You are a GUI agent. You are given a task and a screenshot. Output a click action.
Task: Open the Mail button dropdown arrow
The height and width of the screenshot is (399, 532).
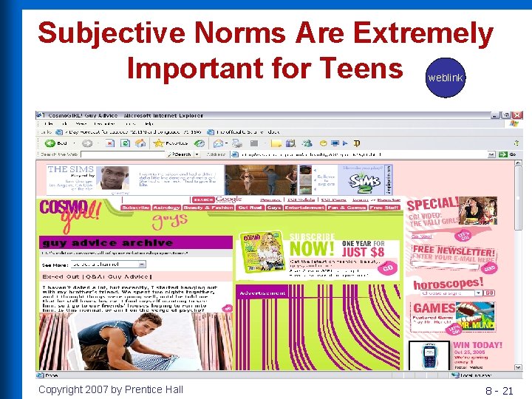[226, 143]
